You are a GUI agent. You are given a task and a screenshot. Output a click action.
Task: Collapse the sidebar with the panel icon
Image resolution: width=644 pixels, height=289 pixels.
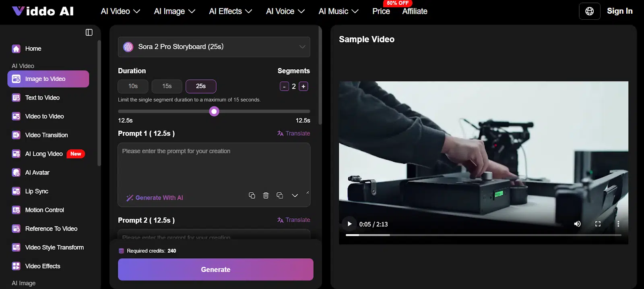click(89, 32)
